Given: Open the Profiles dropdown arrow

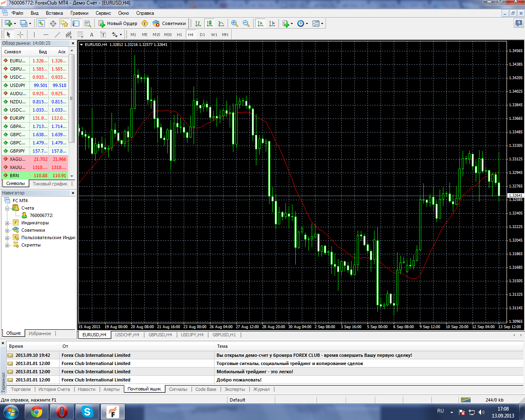Looking at the screenshot, I should [30, 23].
